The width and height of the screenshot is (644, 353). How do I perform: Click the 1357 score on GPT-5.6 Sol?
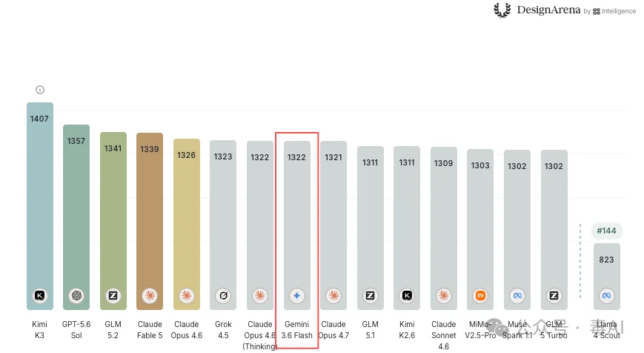[x=76, y=141]
